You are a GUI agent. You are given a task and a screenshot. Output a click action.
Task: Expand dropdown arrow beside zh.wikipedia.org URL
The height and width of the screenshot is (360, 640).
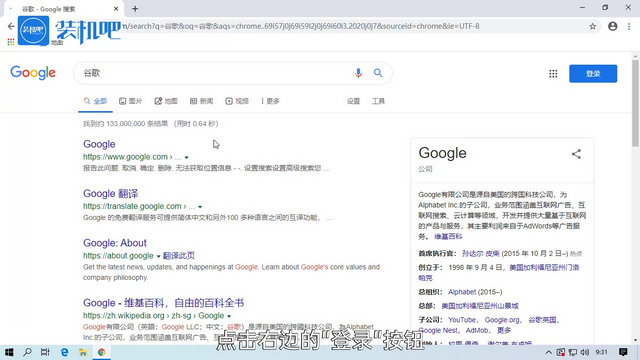point(229,316)
